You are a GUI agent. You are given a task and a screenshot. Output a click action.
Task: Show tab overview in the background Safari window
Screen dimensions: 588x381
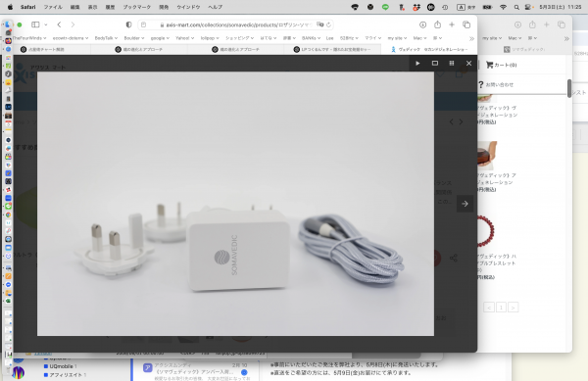(x=562, y=24)
